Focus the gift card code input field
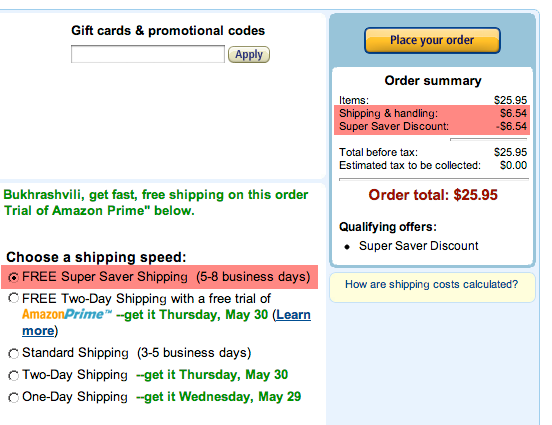Viewport: 552px width, 425px height. coord(148,54)
